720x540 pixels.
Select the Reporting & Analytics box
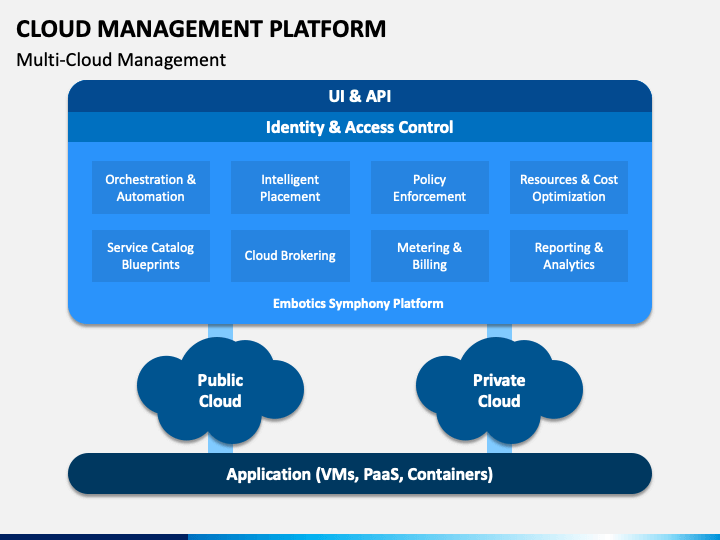pos(569,256)
